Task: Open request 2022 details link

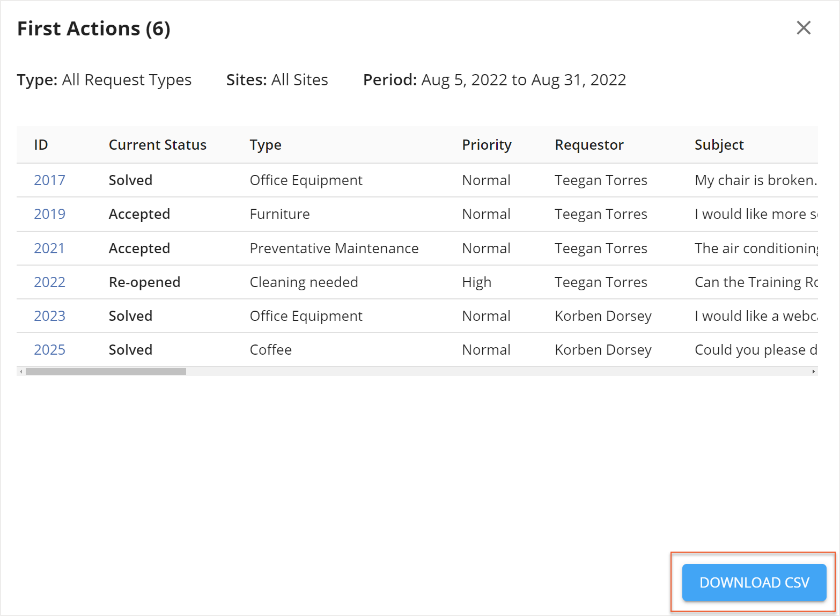Action: pos(49,282)
